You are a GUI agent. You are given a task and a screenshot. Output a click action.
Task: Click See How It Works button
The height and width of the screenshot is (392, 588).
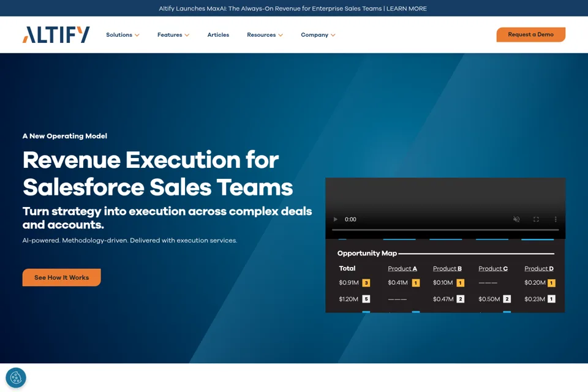click(x=61, y=277)
